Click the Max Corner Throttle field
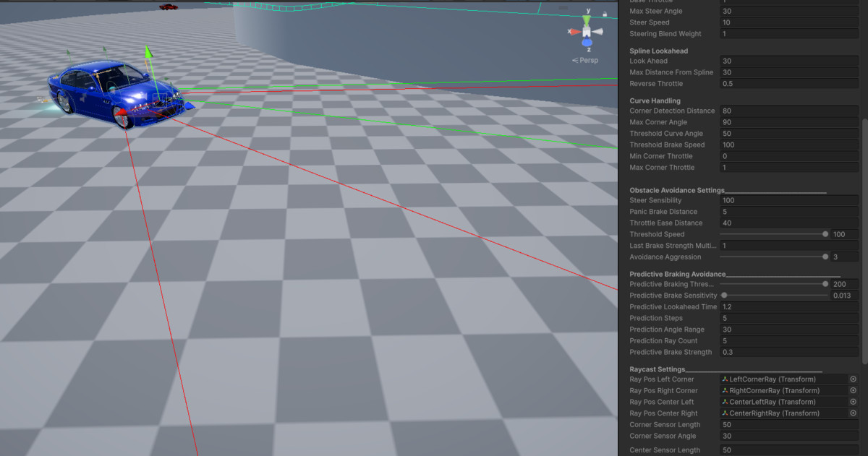Image resolution: width=868 pixels, height=456 pixels. point(789,168)
